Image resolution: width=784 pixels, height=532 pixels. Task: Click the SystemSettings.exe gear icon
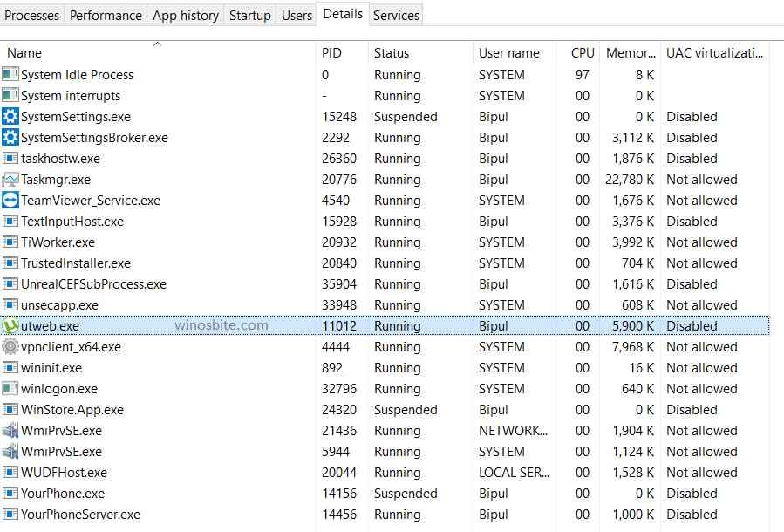click(10, 117)
